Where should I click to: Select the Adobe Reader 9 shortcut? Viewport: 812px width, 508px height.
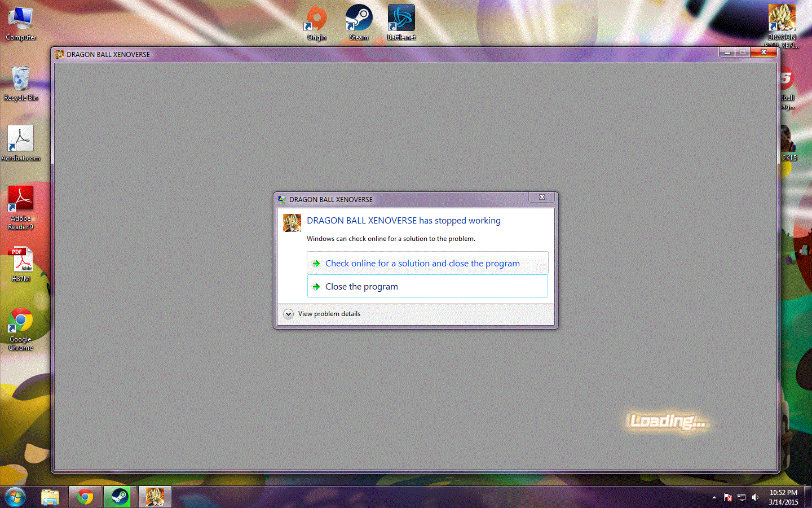21,208
